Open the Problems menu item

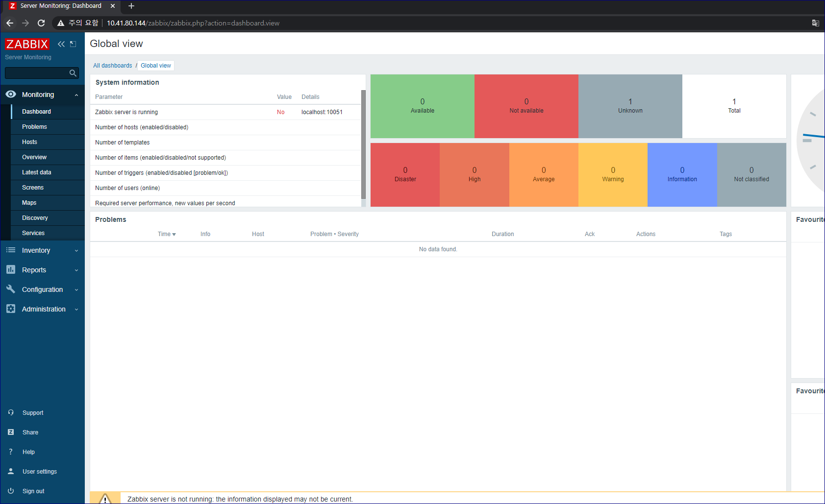coord(48,127)
